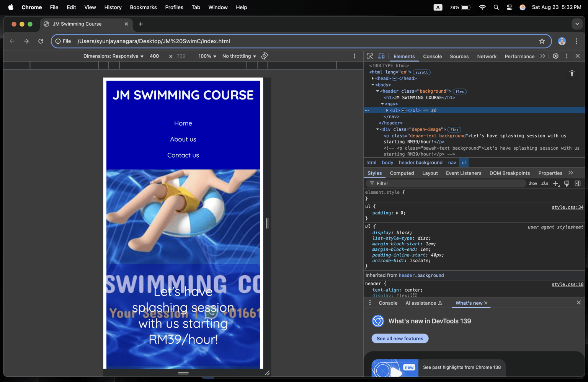Screen dimensions: 588x382
Task: Toggle the flex badge on header
Action: 460,91
